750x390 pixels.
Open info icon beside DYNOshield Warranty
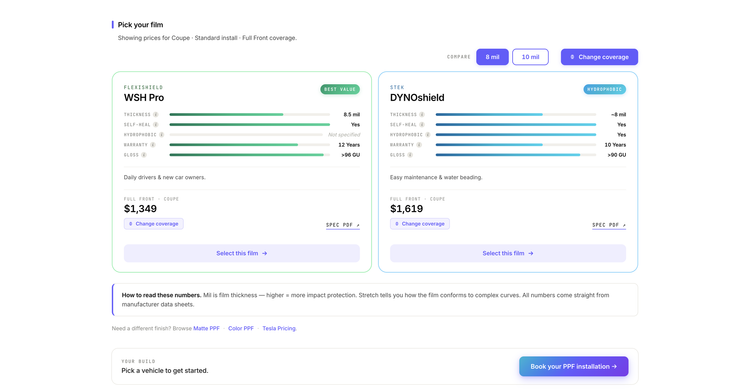pos(419,145)
